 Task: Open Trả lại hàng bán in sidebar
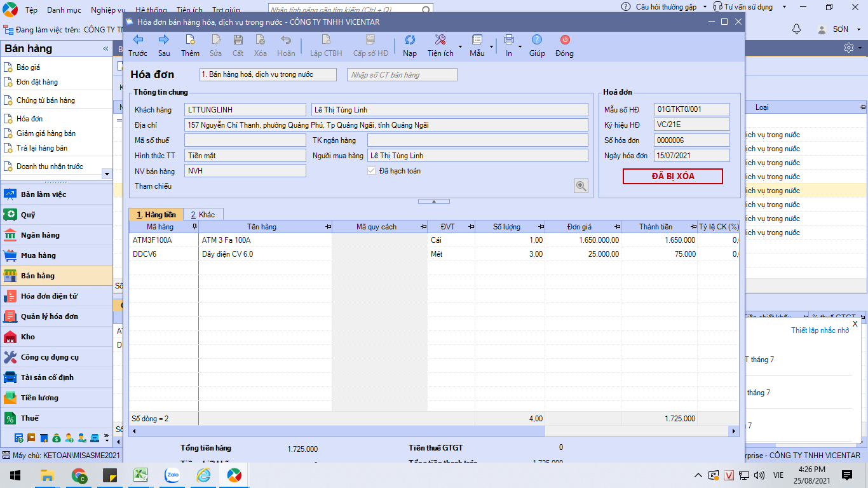click(42, 148)
